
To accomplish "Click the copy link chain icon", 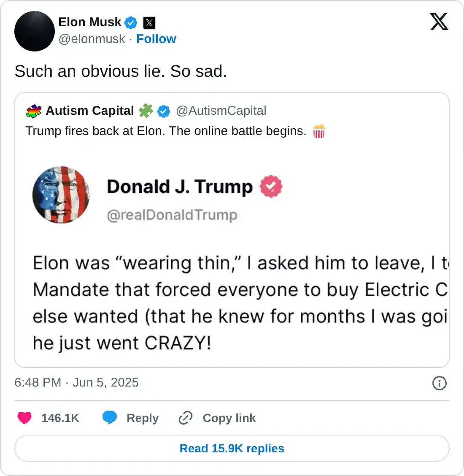I will click(x=186, y=418).
